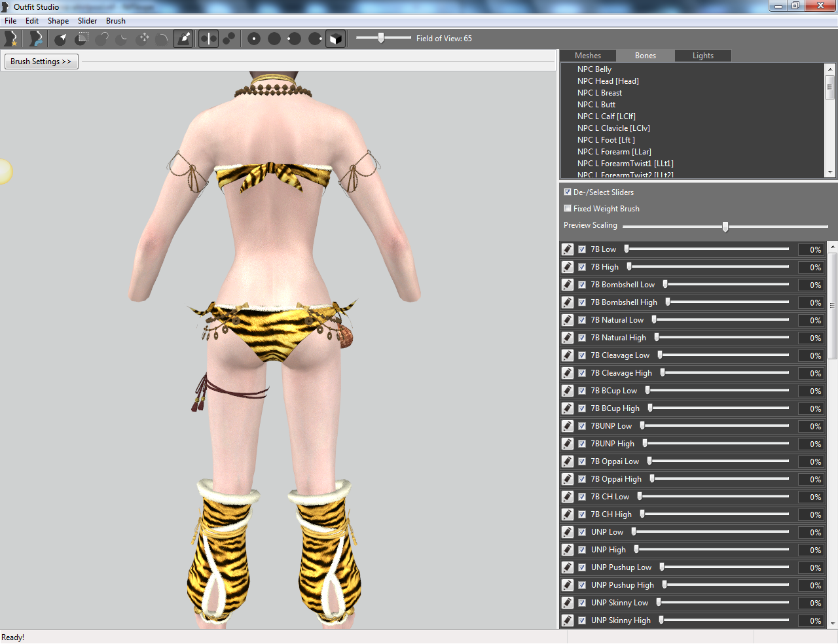Click the Load Outfit toolbar icon
The height and width of the screenshot is (644, 838).
pos(35,39)
